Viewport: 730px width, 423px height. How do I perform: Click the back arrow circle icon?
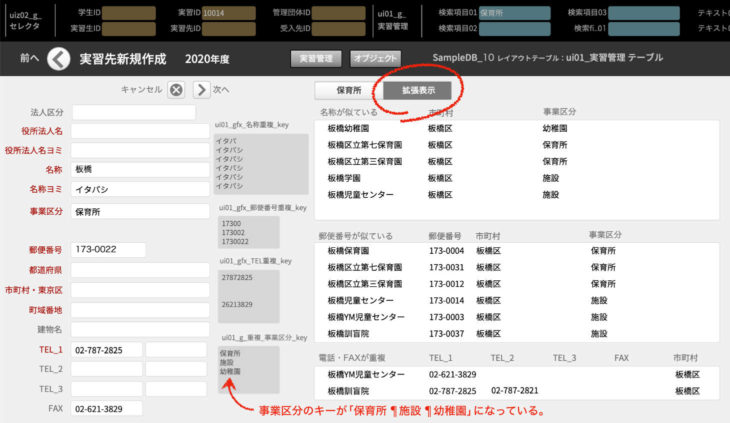click(x=59, y=59)
